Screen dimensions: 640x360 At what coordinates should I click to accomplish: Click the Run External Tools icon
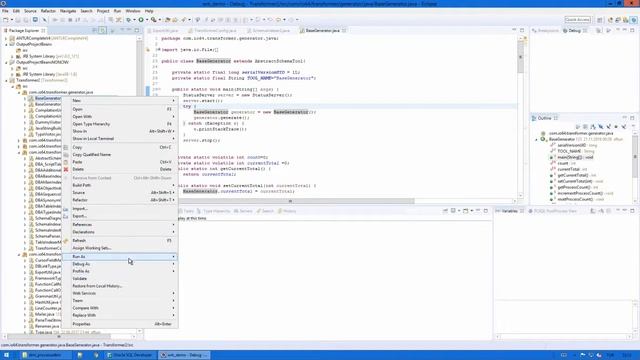[x=153, y=20]
